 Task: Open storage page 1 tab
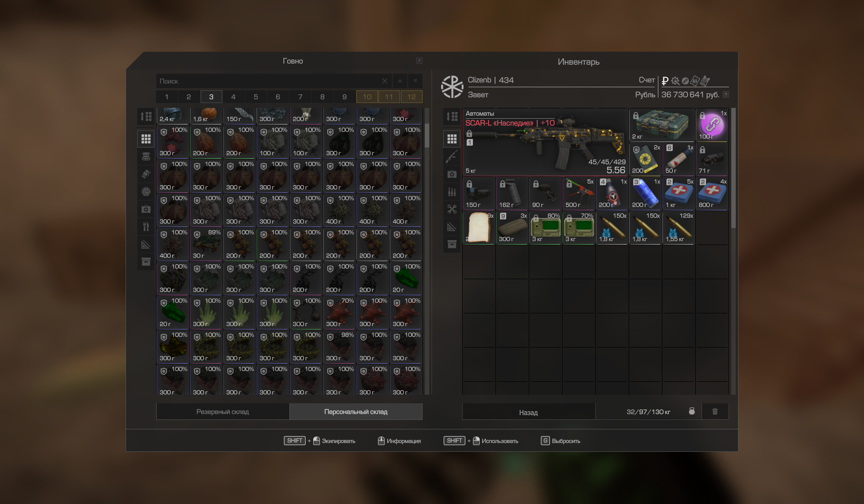click(x=167, y=97)
